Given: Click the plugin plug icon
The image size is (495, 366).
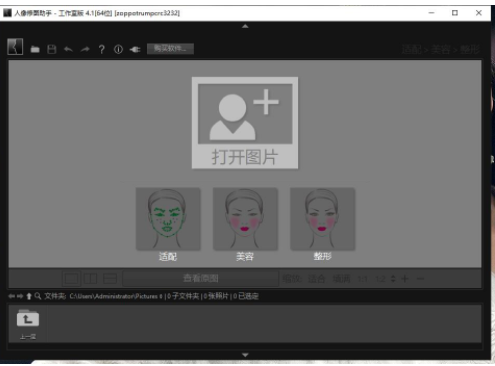Looking at the screenshot, I should click(135, 50).
